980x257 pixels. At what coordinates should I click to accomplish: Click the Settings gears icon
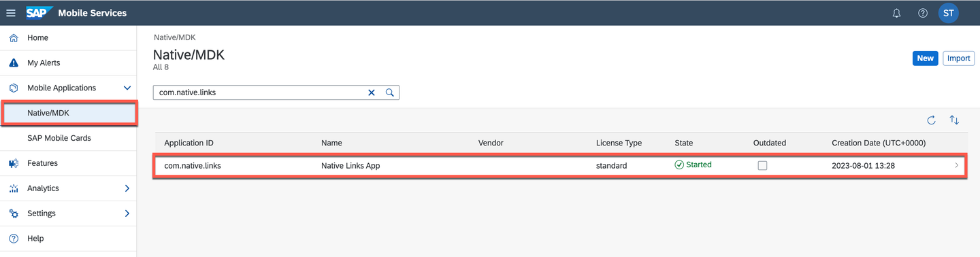tap(14, 213)
